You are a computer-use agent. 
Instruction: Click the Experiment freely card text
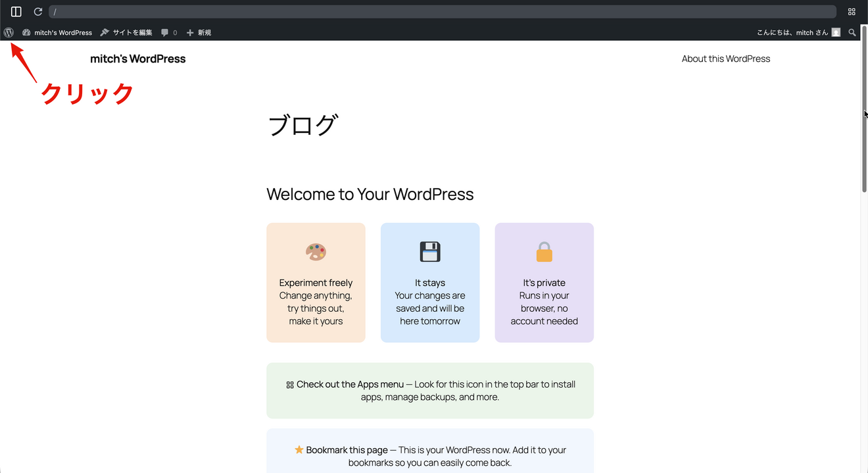coord(316,283)
